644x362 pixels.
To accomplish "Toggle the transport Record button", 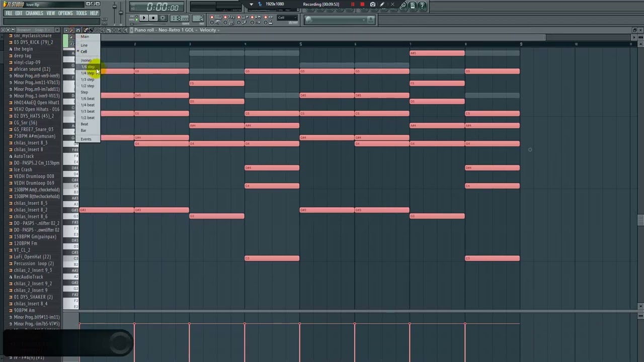I will coord(163,18).
